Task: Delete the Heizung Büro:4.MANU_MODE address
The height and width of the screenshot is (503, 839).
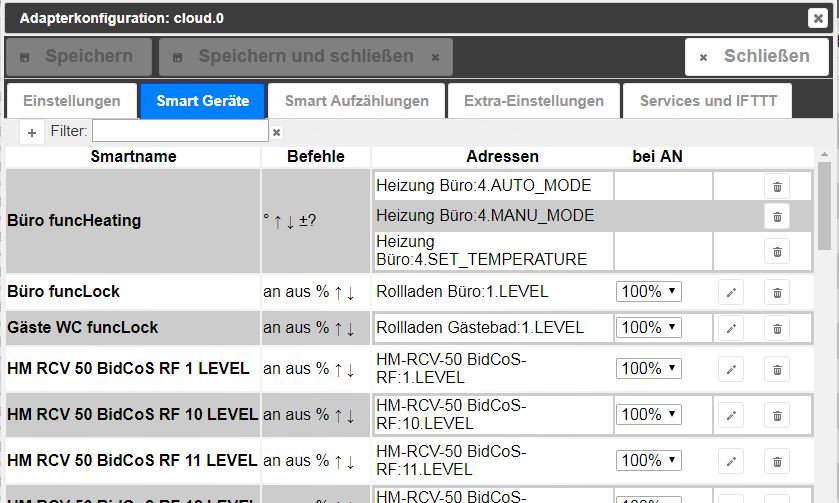Action: tap(777, 217)
